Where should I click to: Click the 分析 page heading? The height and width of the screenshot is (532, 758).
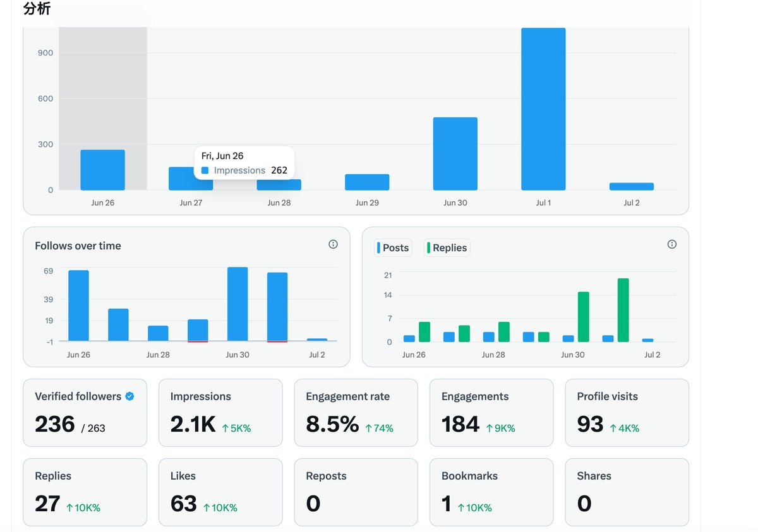pyautogui.click(x=37, y=8)
